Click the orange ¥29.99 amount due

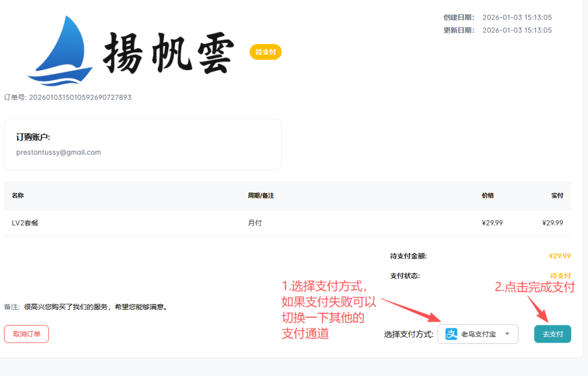tap(560, 256)
